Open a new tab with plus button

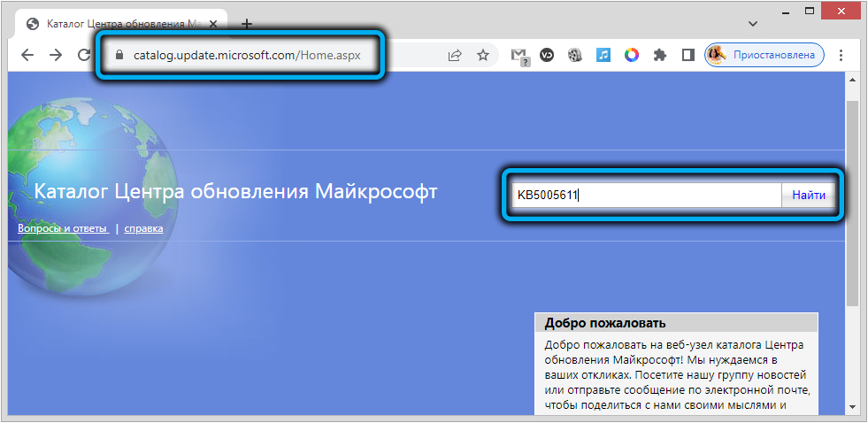pyautogui.click(x=247, y=24)
